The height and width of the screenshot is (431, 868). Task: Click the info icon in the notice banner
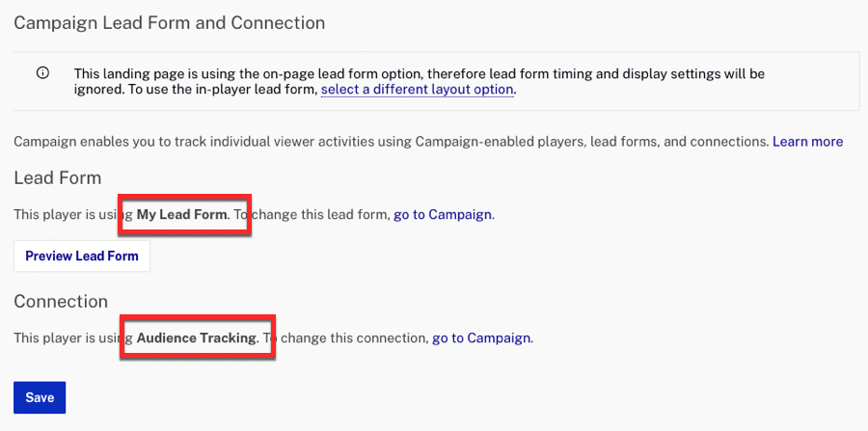click(x=42, y=72)
